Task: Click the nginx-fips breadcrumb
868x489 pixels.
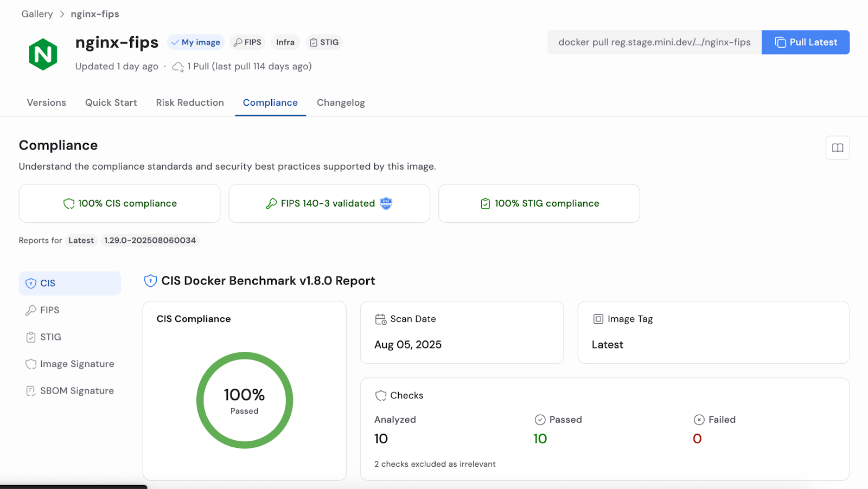Action: [x=95, y=14]
